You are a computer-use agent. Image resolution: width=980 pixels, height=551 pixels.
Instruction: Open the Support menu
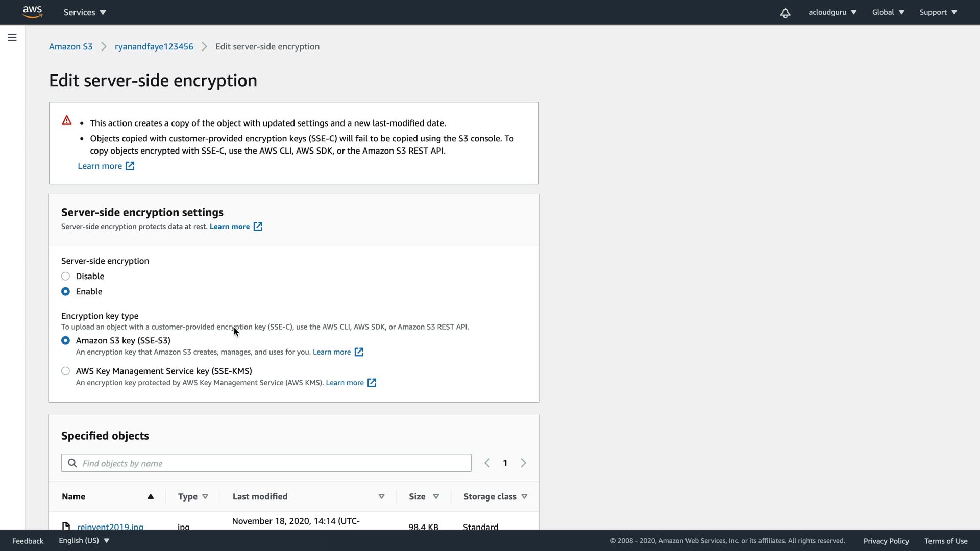938,12
